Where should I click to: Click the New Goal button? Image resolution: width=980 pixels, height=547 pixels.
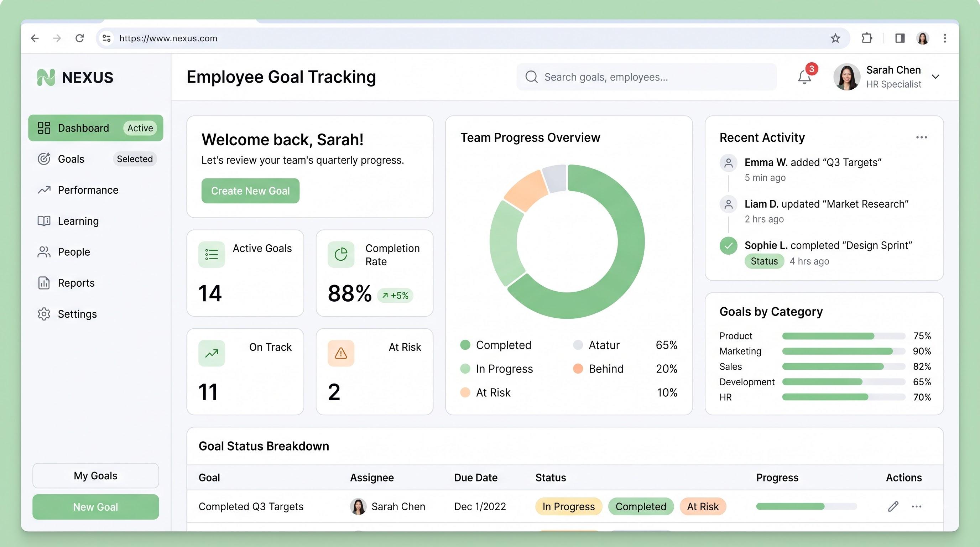click(x=96, y=507)
